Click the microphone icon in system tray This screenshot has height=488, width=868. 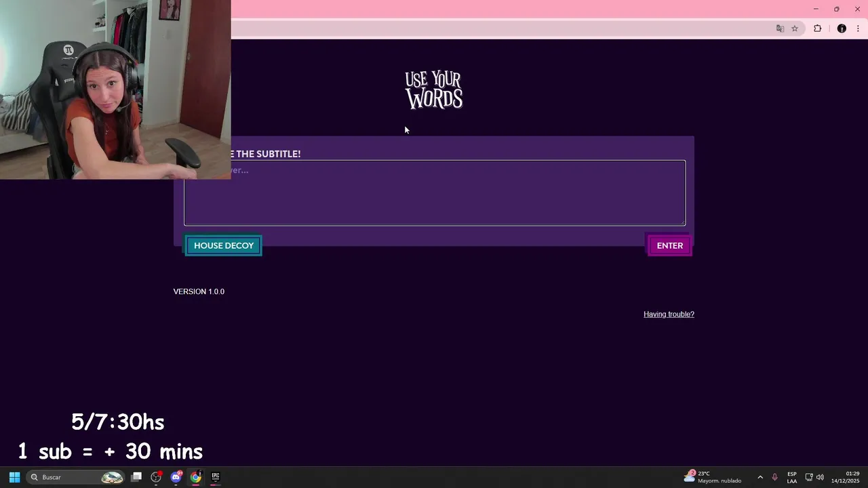click(774, 477)
